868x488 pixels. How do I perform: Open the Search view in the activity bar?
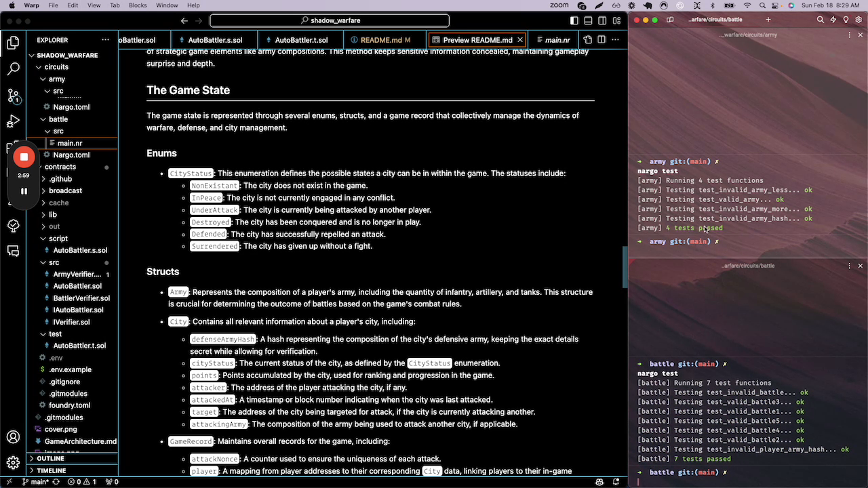13,69
